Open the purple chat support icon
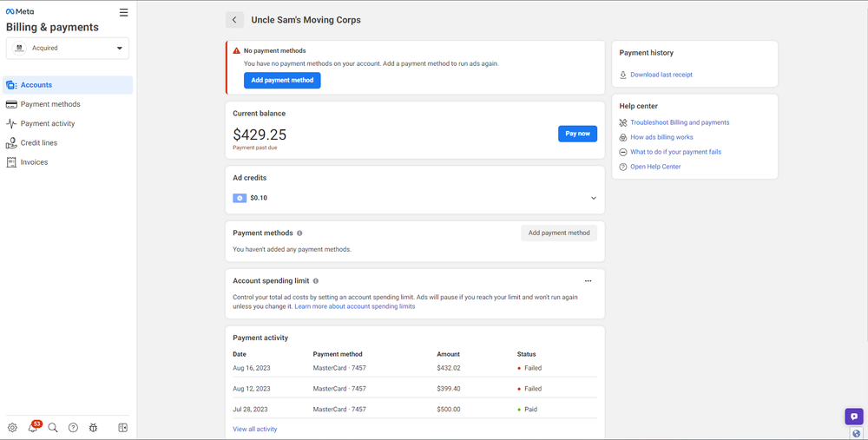The image size is (868, 440). tap(854, 417)
